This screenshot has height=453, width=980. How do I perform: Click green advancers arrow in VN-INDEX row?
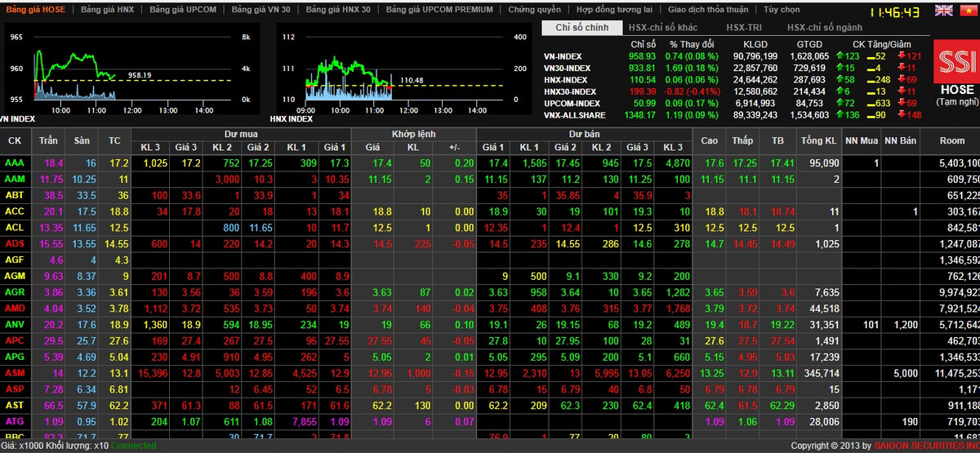pyautogui.click(x=841, y=56)
